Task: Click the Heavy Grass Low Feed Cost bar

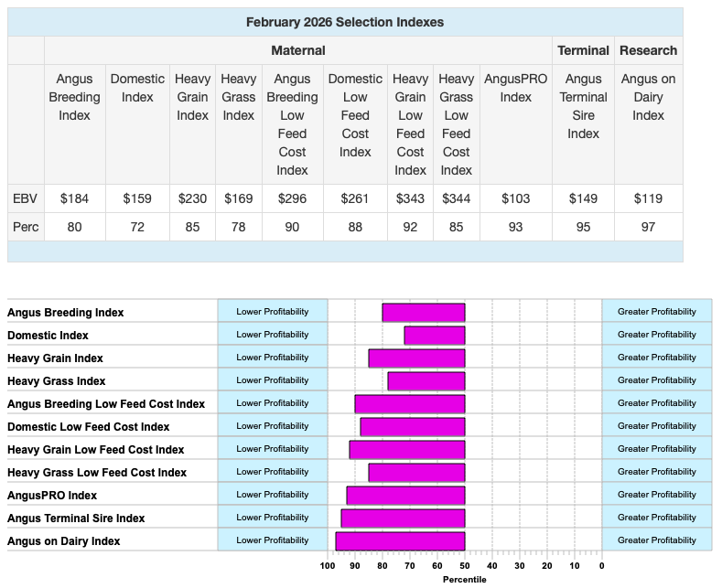Action: (x=416, y=473)
